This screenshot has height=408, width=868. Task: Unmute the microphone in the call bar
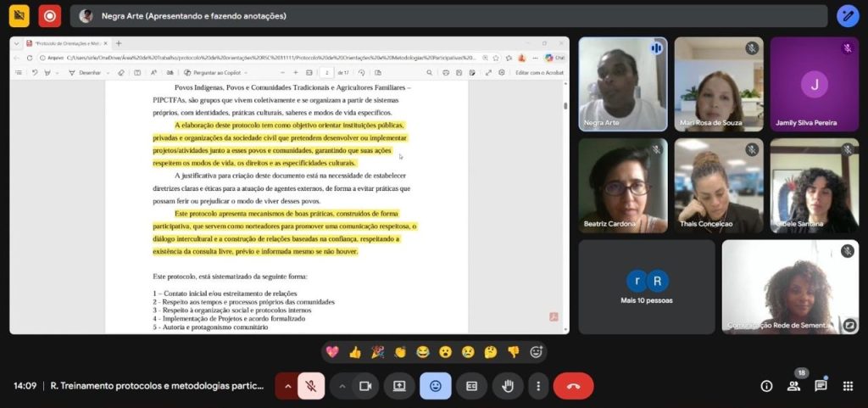(311, 386)
